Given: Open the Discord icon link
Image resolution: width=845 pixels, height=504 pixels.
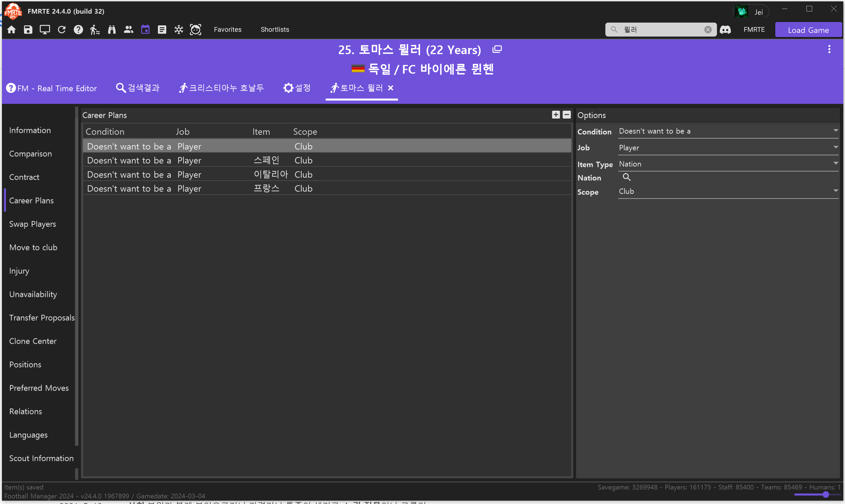Looking at the screenshot, I should pos(725,30).
